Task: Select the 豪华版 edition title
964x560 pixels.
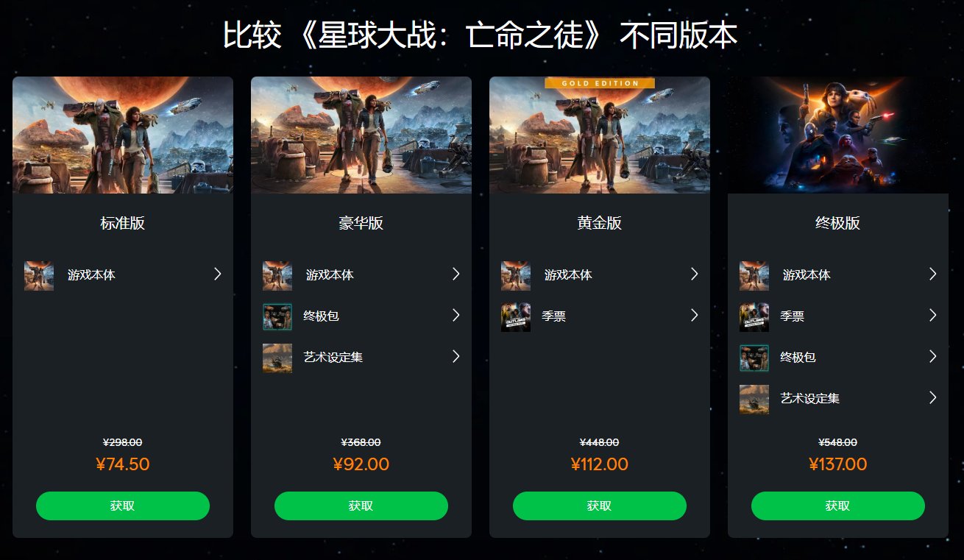Action: coord(361,223)
